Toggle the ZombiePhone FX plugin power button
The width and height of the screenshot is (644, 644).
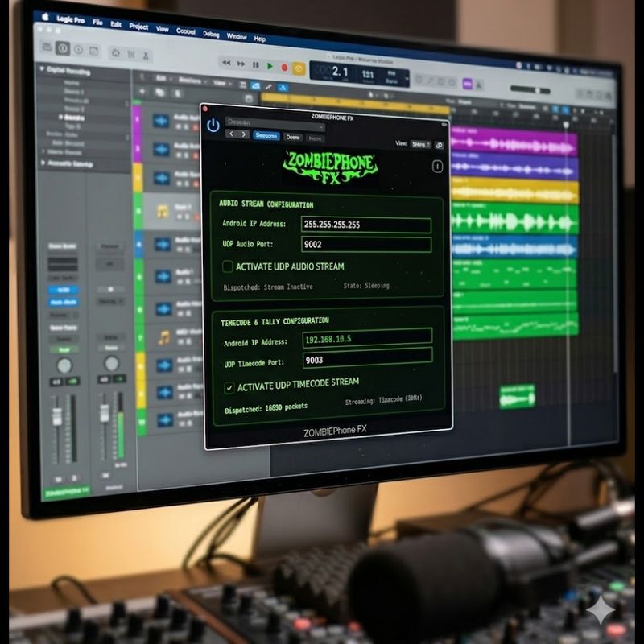point(213,126)
